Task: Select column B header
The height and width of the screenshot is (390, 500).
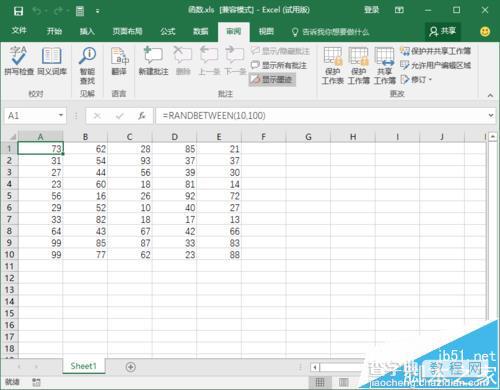Action: tap(85, 137)
